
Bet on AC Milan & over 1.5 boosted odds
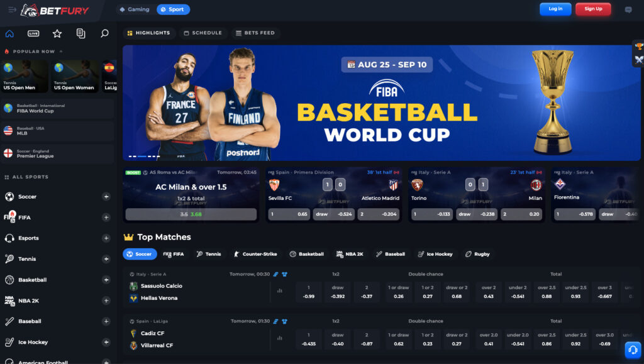click(x=191, y=214)
